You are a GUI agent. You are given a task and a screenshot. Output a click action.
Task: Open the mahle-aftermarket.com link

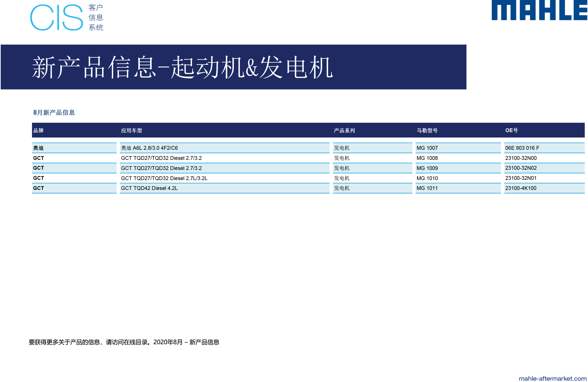point(552,378)
